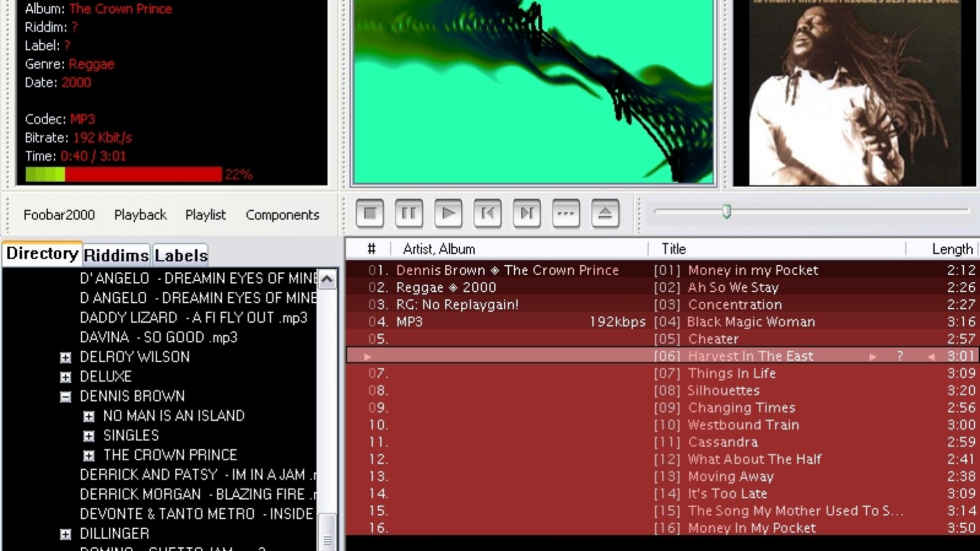
Task: Pause the current track
Action: (409, 213)
